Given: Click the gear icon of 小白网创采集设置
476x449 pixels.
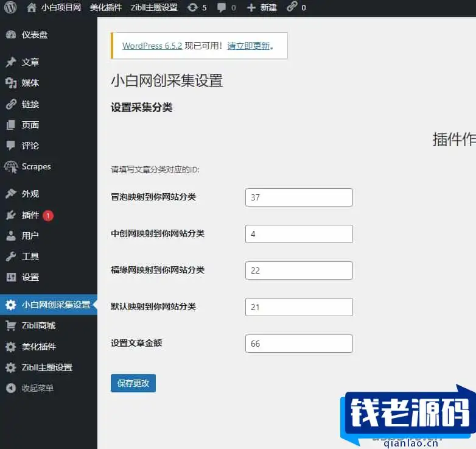Looking at the screenshot, I should coord(11,305).
